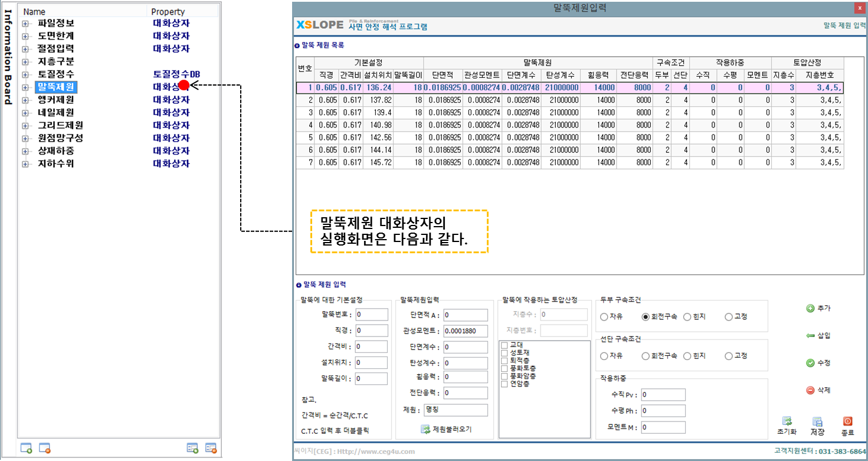Open 토질정수DB property link

(x=177, y=74)
